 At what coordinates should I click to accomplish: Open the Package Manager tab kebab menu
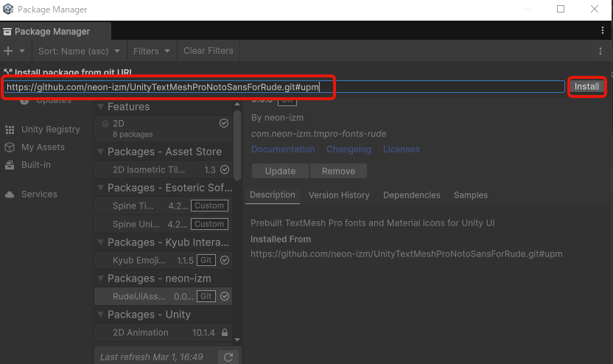pyautogui.click(x=603, y=30)
